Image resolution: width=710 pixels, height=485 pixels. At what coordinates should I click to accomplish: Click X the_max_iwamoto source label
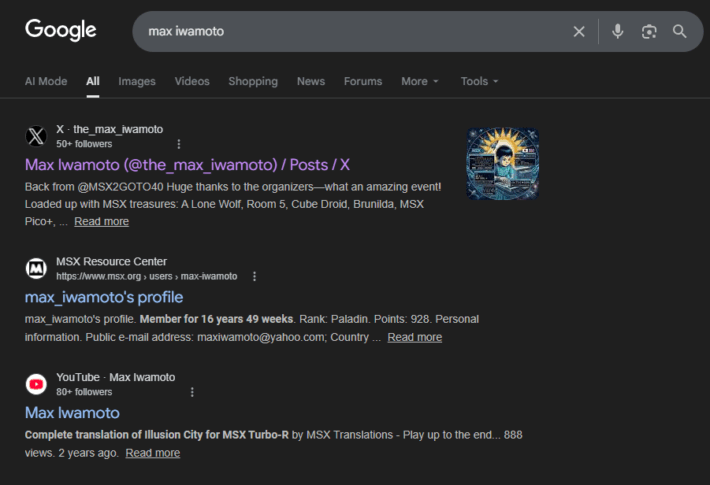coord(110,130)
